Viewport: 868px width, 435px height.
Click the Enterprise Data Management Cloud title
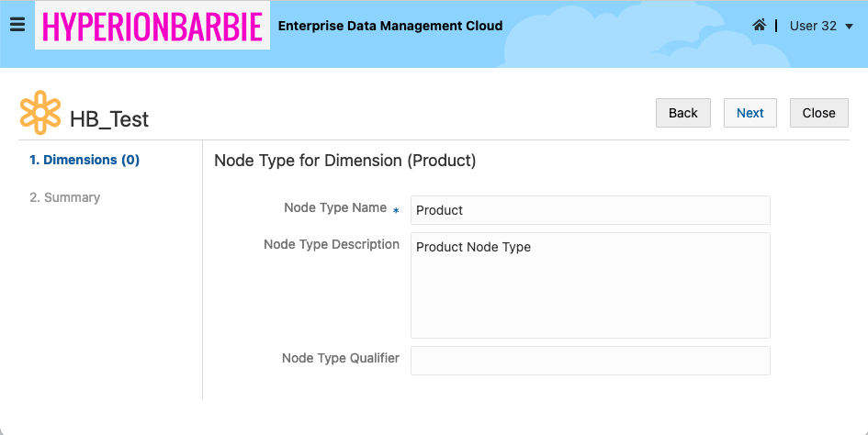(x=390, y=26)
